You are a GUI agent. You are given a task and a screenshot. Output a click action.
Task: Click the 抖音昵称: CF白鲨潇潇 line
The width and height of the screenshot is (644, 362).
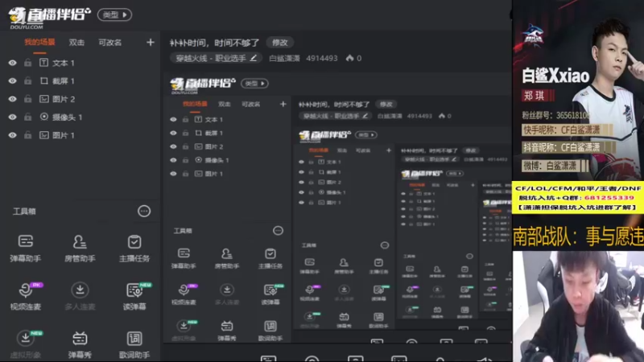click(568, 148)
